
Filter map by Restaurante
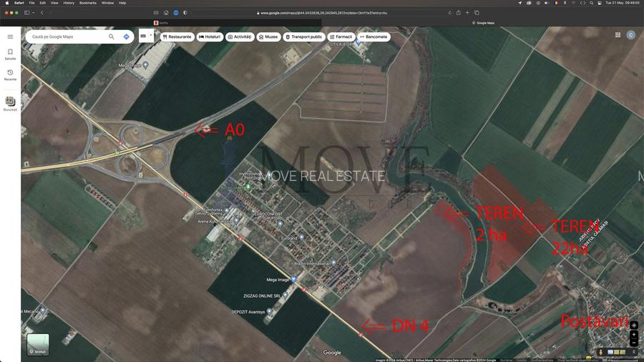pos(177,36)
